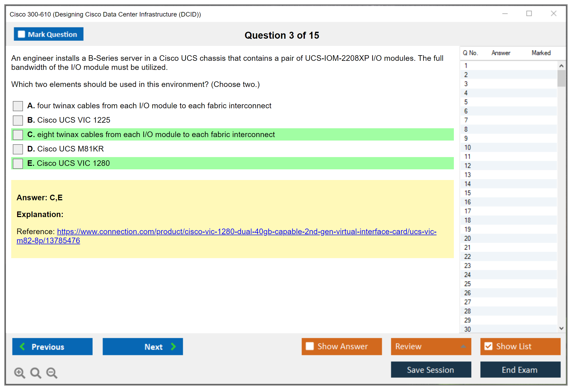574x392 pixels.
Task: Click the green left arrow on Previous
Action: (x=22, y=346)
